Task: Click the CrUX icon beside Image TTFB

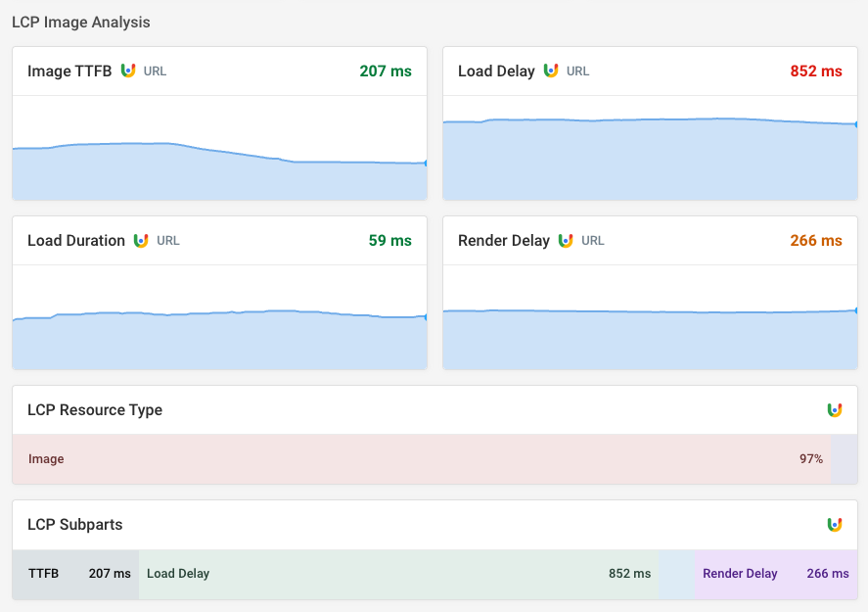Action: [x=127, y=71]
